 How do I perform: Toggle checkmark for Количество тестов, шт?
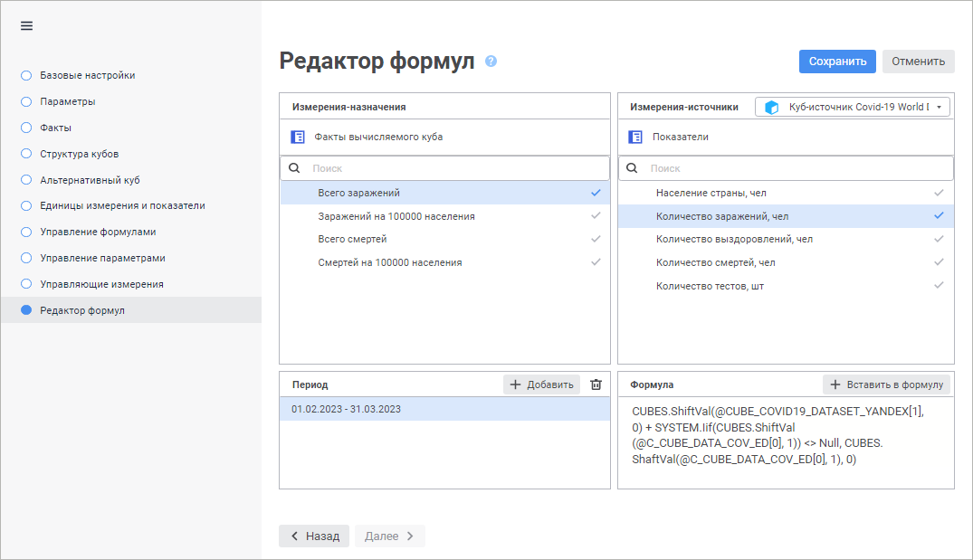(939, 286)
